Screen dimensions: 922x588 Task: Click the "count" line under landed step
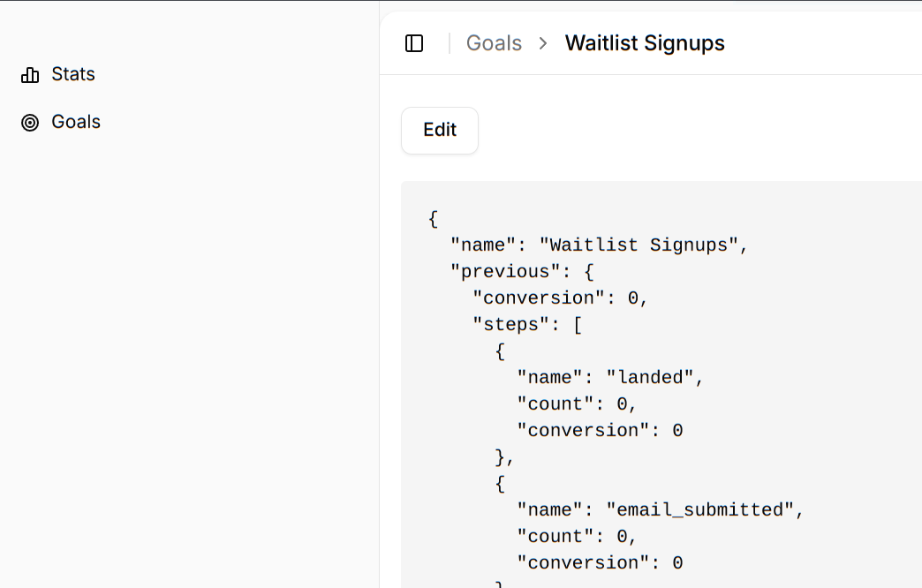[577, 403]
